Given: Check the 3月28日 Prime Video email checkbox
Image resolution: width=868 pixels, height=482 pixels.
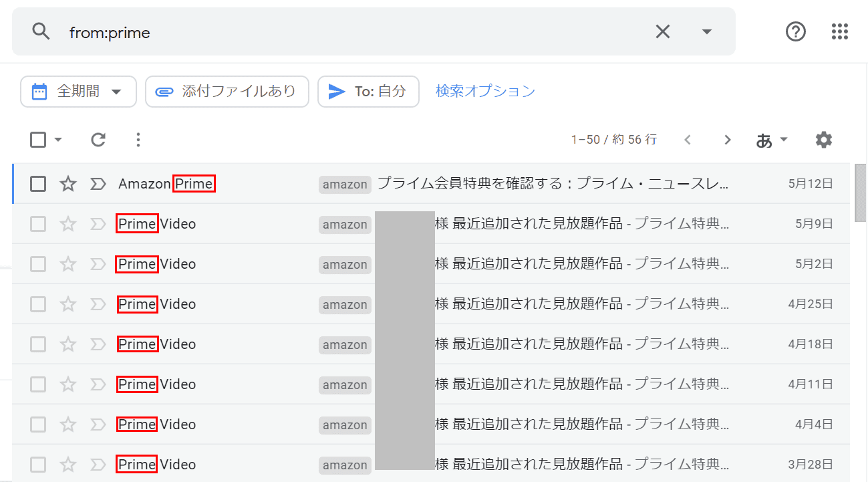Looking at the screenshot, I should 38,465.
